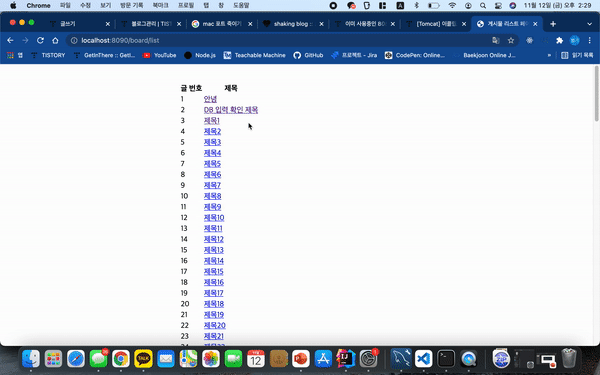Click the 제목 column header
Image resolution: width=600 pixels, height=375 pixels.
click(x=231, y=88)
